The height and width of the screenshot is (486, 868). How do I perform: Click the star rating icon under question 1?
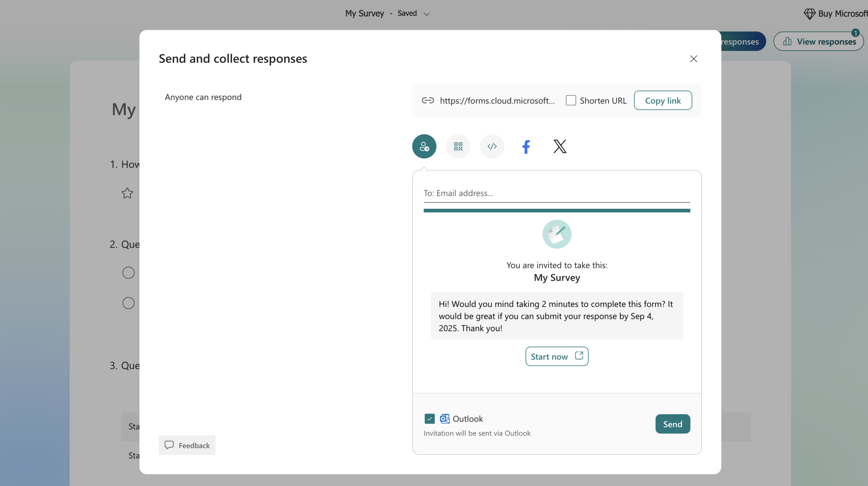click(127, 193)
